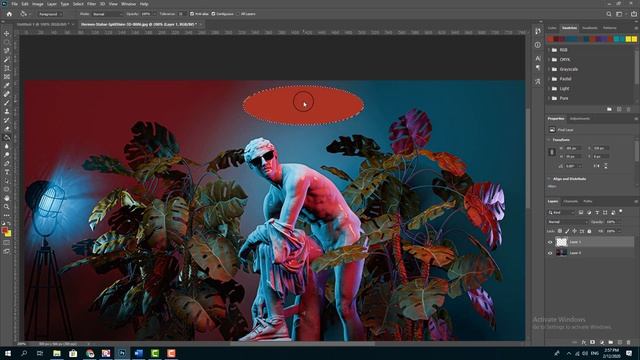Open the Foreground fill source dropdown
640x360 pixels.
50,14
